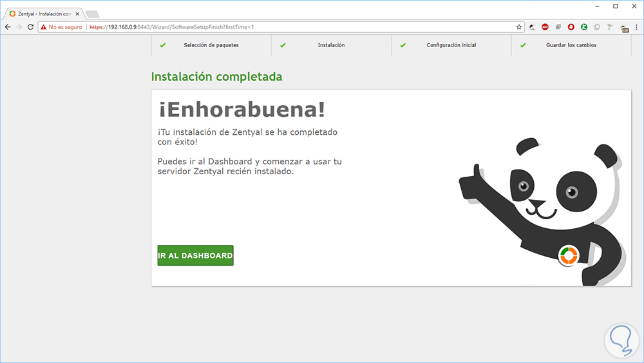644x363 pixels.
Task: Go back using the browser back arrow
Action: pos(8,26)
